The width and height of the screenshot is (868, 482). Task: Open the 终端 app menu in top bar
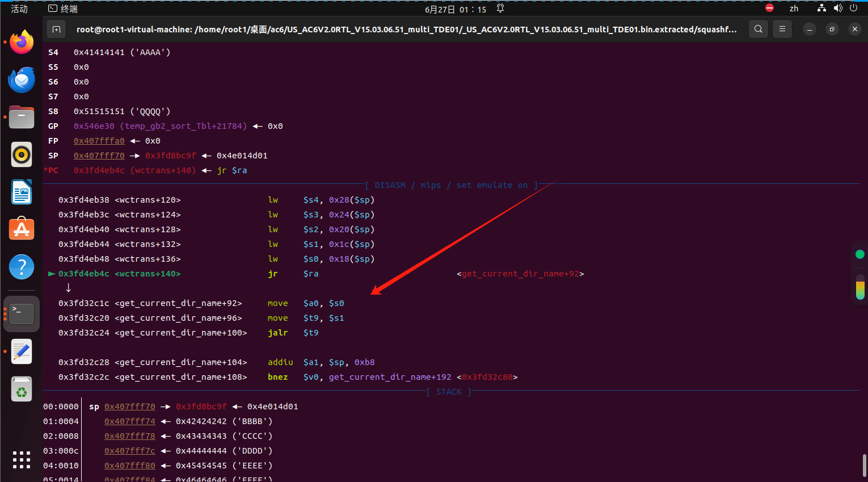63,9
